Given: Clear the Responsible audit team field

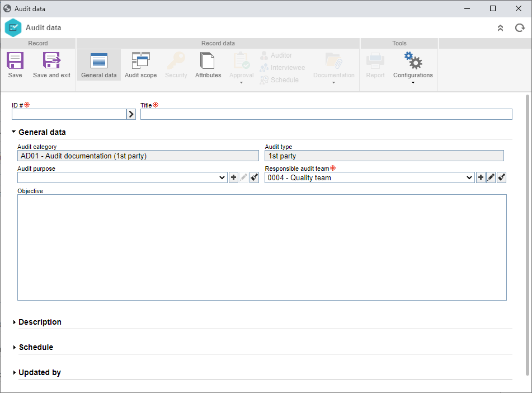Looking at the screenshot, I should coord(501,177).
